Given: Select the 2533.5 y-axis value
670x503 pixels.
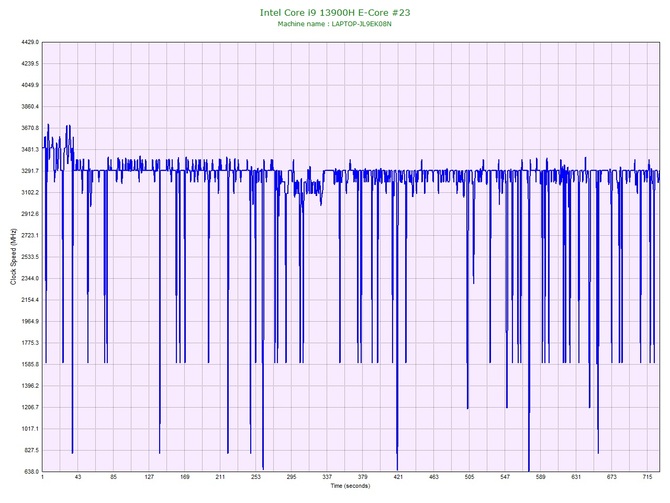Looking at the screenshot, I should click(30, 257).
